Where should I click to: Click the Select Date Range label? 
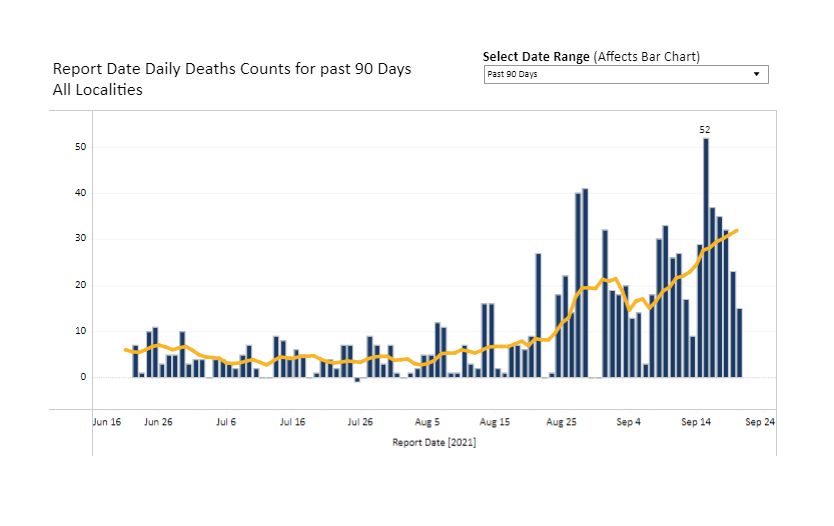537,57
